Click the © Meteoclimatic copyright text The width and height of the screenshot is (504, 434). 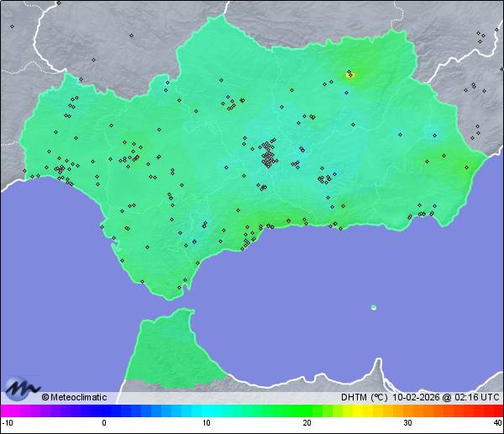(74, 397)
